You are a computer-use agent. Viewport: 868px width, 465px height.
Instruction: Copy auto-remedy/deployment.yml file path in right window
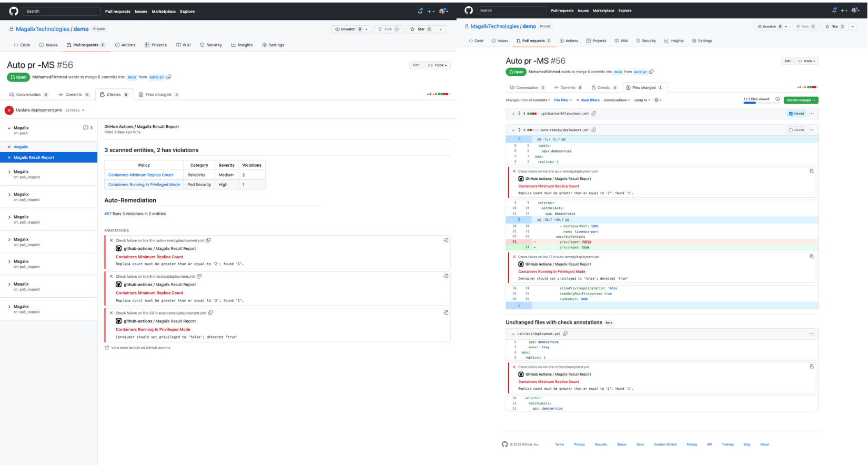[593, 130]
